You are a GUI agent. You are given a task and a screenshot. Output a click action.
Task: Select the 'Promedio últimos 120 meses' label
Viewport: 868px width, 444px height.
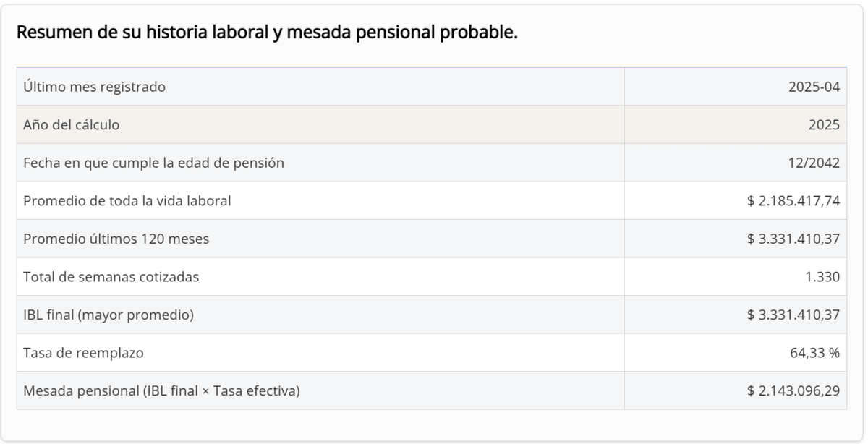point(116,239)
